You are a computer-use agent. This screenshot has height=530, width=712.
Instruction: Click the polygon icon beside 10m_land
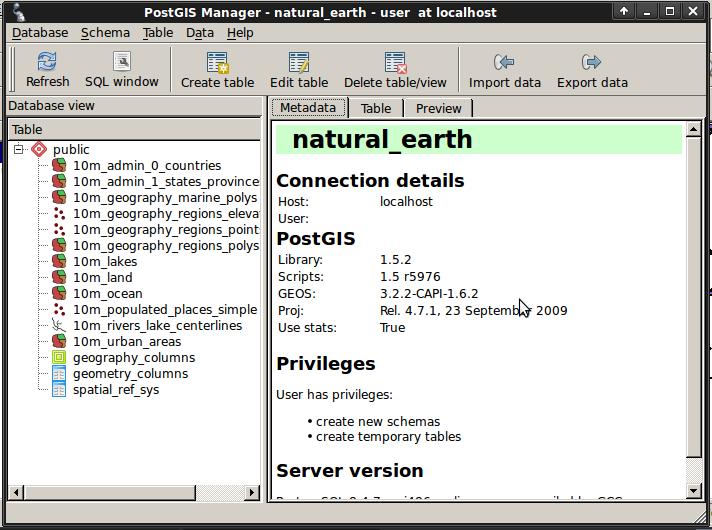59,277
